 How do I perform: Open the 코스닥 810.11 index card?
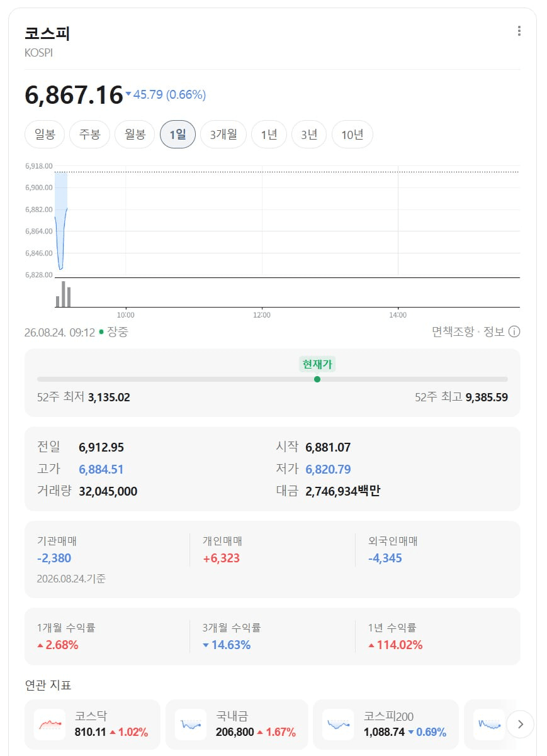pos(93,724)
